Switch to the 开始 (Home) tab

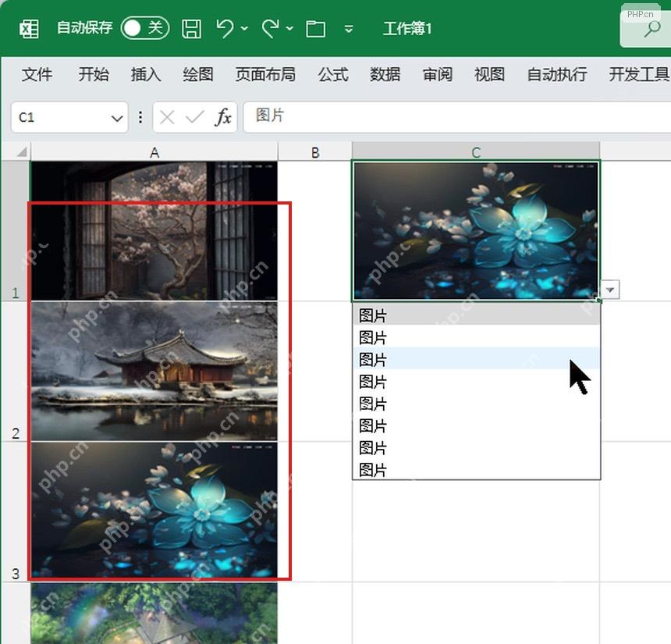[94, 74]
